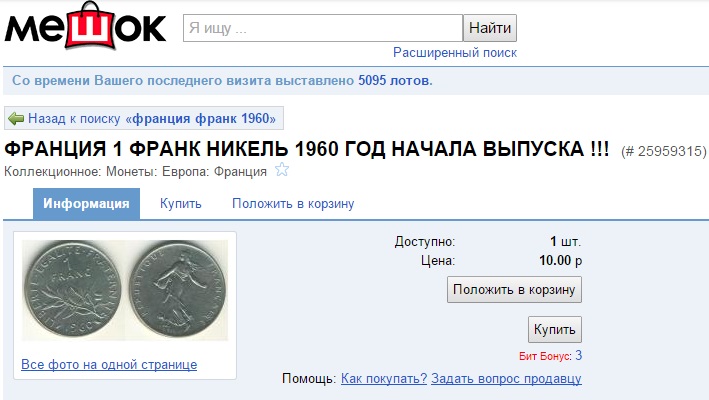Open the Как покупать? help link
Screen dimensions: 709x400
point(384,378)
